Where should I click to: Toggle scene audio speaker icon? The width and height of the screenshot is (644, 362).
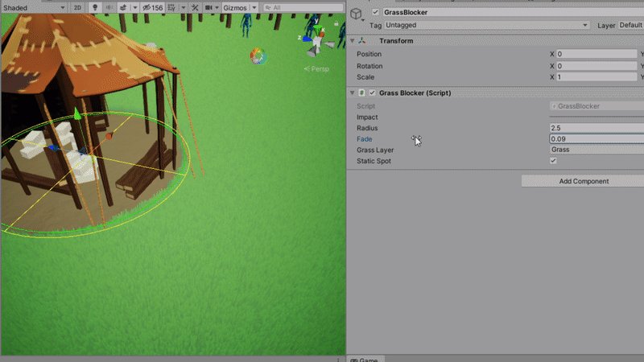pyautogui.click(x=109, y=7)
